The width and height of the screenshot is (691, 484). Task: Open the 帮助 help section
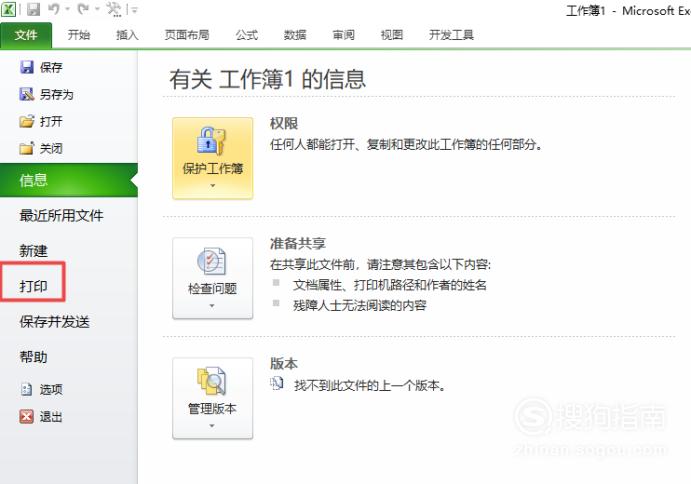[x=33, y=357]
